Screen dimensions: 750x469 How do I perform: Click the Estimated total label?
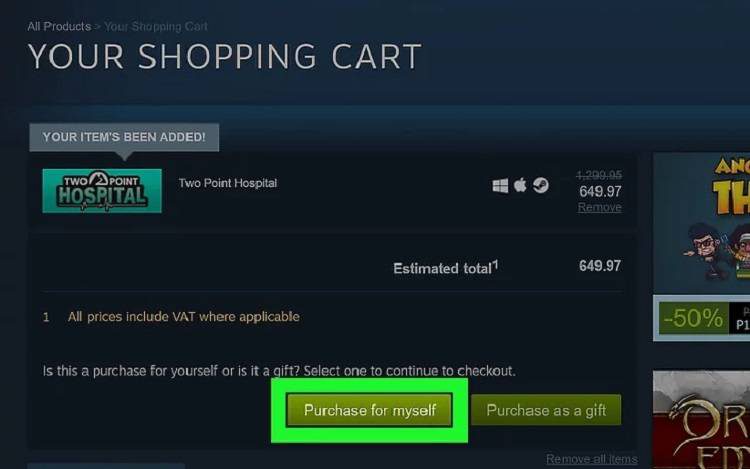445,268
